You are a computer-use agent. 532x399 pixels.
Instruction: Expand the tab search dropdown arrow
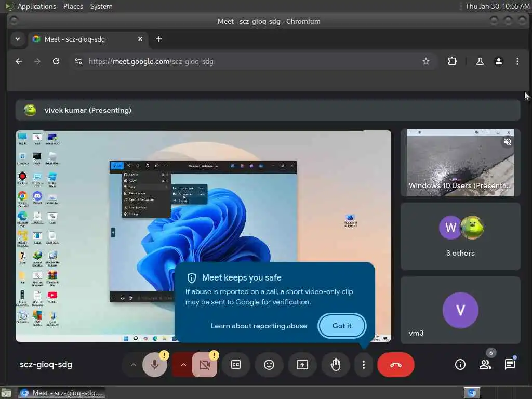click(18, 39)
